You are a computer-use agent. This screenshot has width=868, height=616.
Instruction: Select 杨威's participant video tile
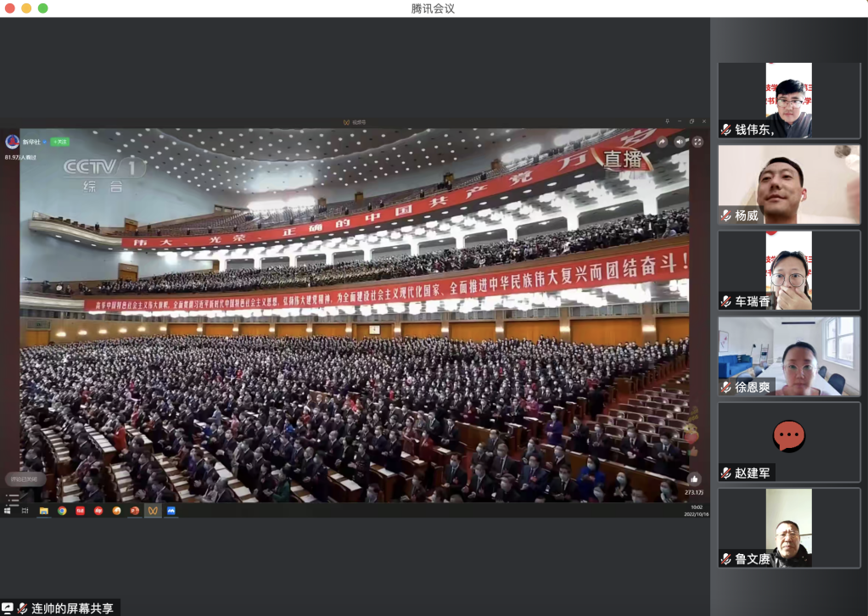point(789,184)
